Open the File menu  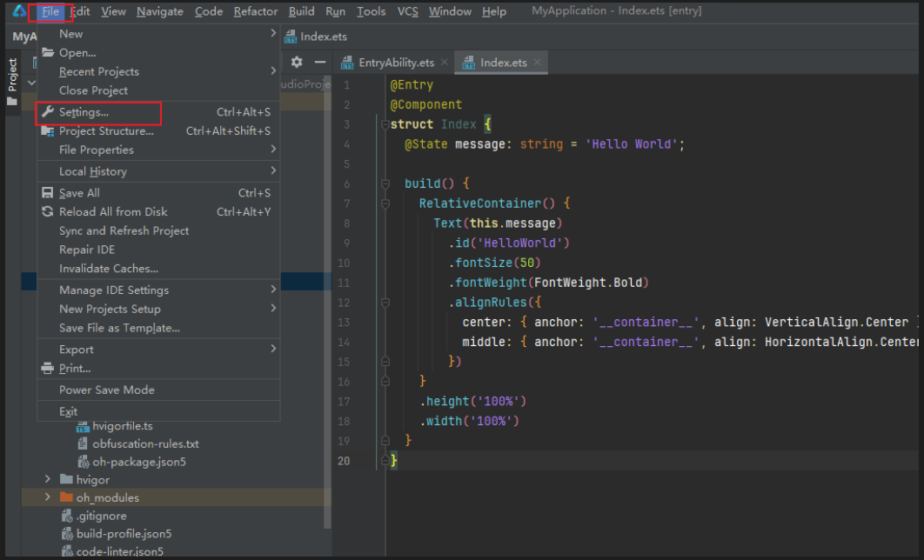(50, 12)
